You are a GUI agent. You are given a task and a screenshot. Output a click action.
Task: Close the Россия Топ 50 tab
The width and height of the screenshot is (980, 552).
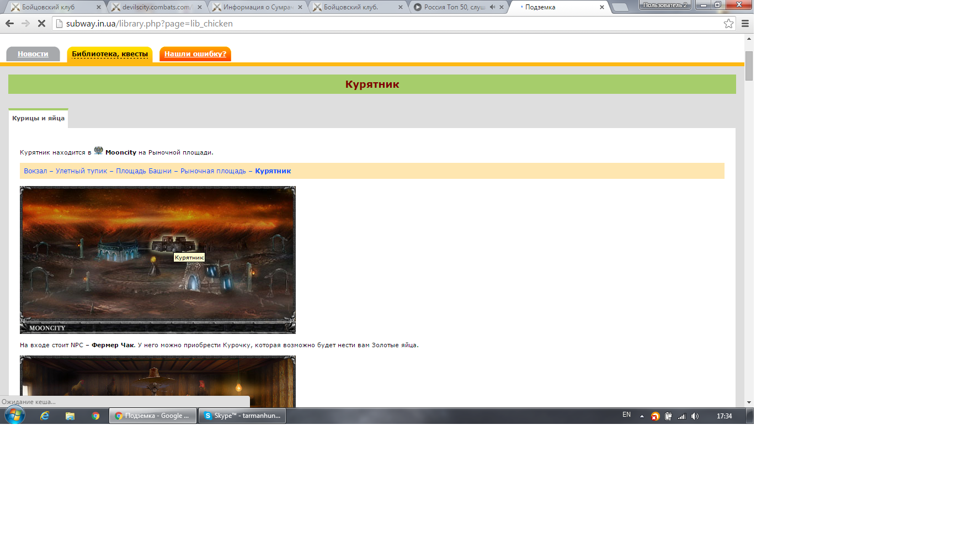502,7
